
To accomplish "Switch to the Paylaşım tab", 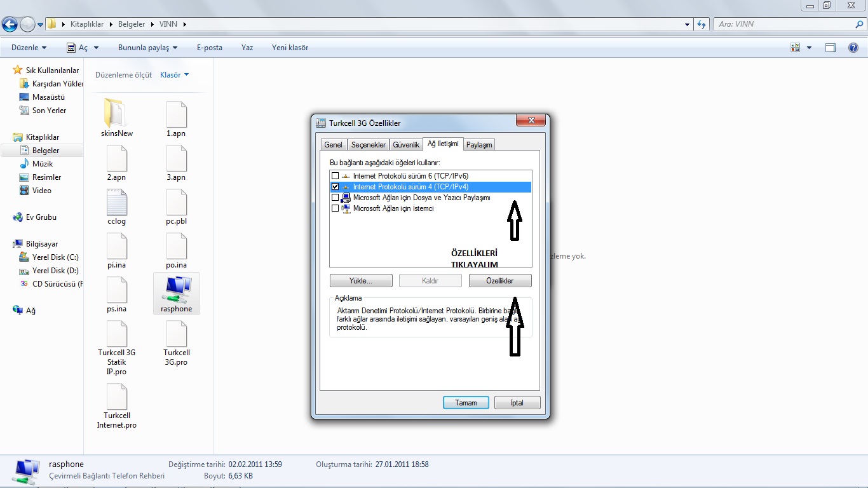I will pos(479,145).
